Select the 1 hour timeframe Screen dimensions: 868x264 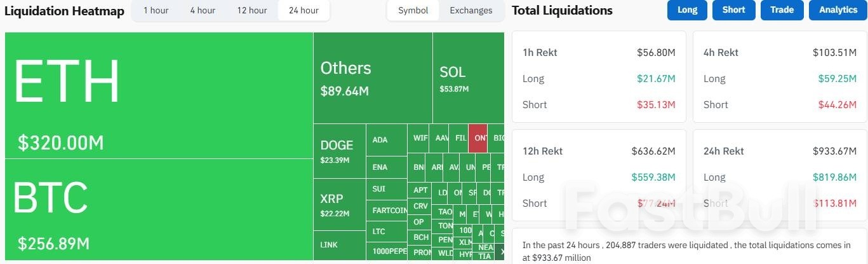pos(156,11)
